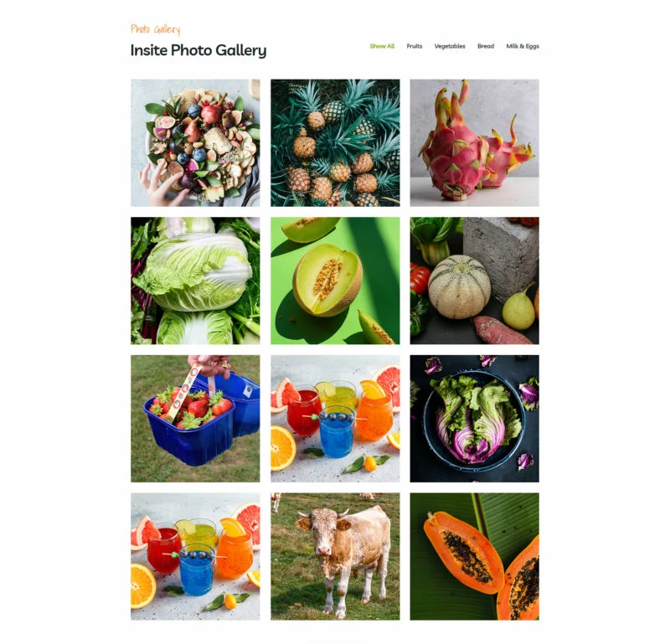View the cow in field photo
Image resolution: width=670 pixels, height=644 pixels.
click(335, 556)
